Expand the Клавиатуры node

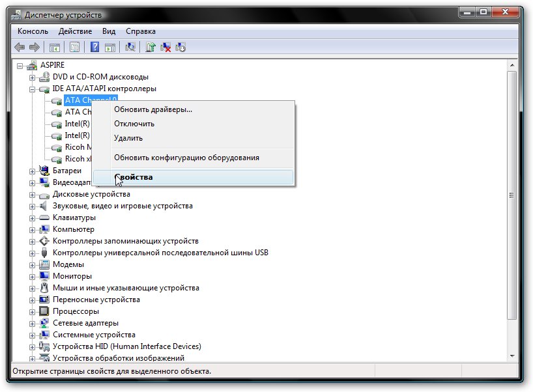pyautogui.click(x=32, y=218)
